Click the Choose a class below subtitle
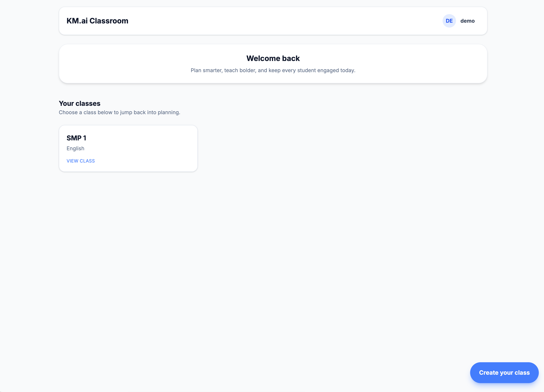The image size is (544, 392). point(119,112)
